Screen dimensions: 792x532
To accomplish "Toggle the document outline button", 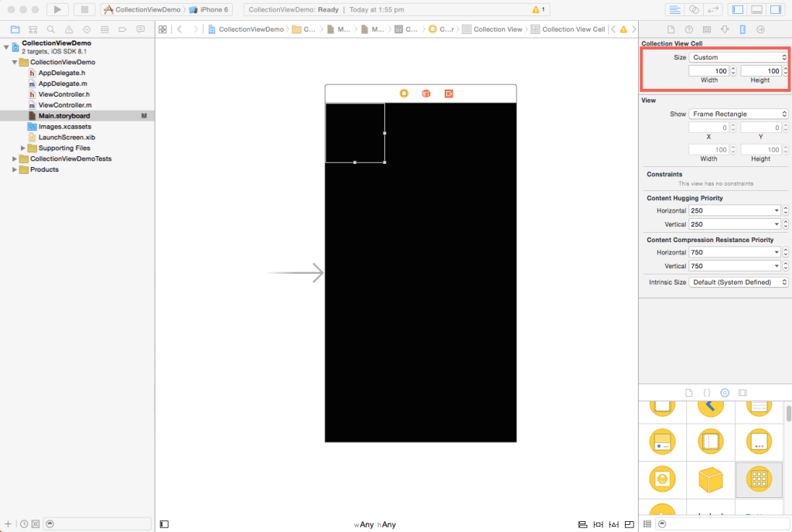I will [164, 524].
